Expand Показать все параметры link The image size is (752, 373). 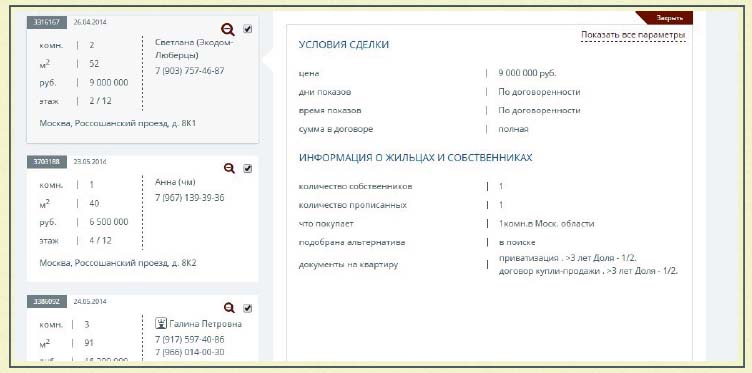[x=633, y=35]
